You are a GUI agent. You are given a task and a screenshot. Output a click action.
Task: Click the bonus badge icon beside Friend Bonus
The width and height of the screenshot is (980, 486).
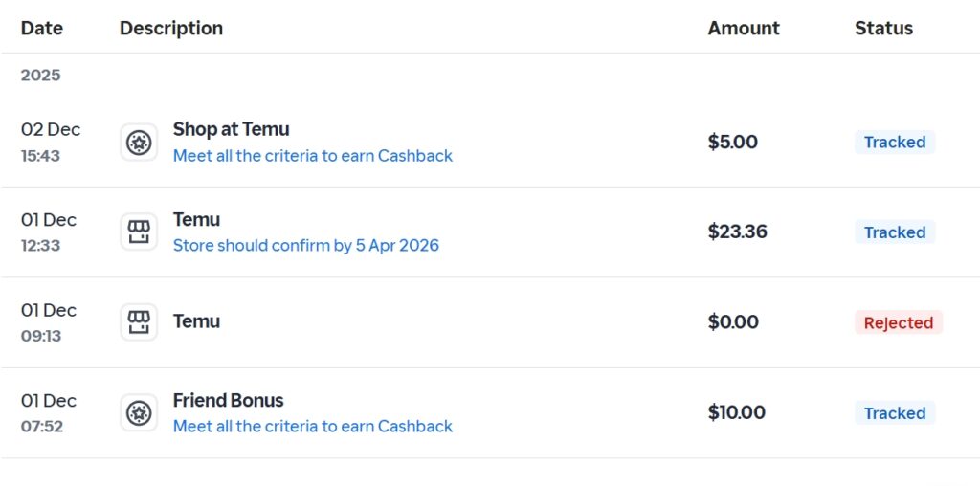139,413
